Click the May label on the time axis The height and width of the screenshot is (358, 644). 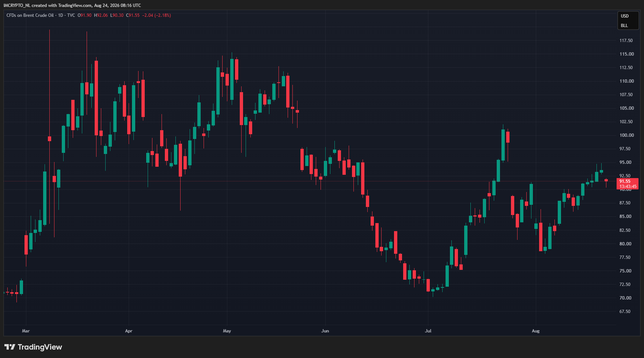227,331
